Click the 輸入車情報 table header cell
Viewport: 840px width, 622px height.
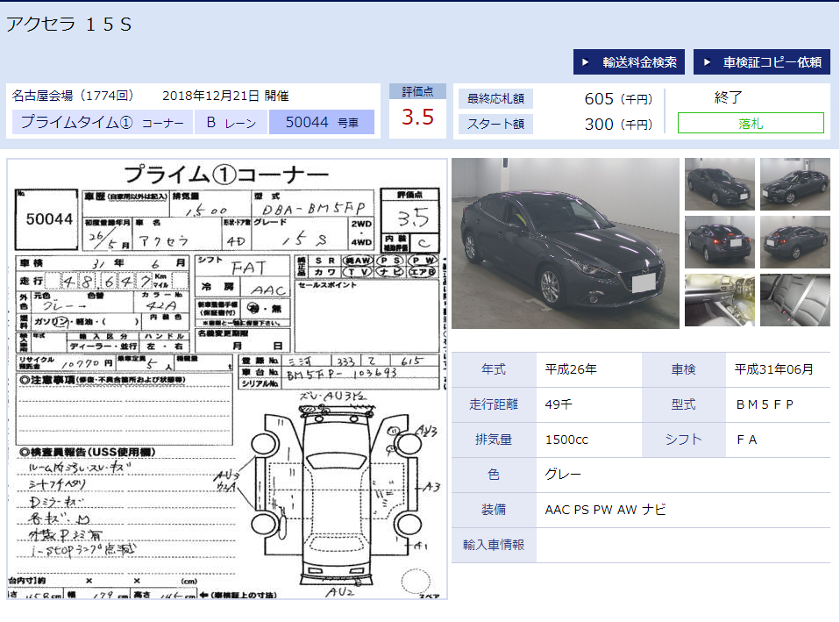[494, 545]
